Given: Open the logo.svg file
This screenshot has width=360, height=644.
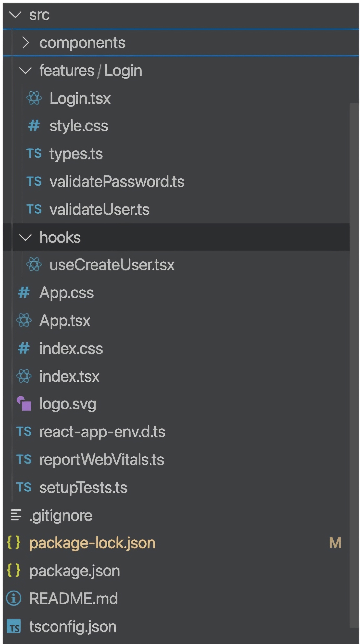Looking at the screenshot, I should pyautogui.click(x=68, y=405).
